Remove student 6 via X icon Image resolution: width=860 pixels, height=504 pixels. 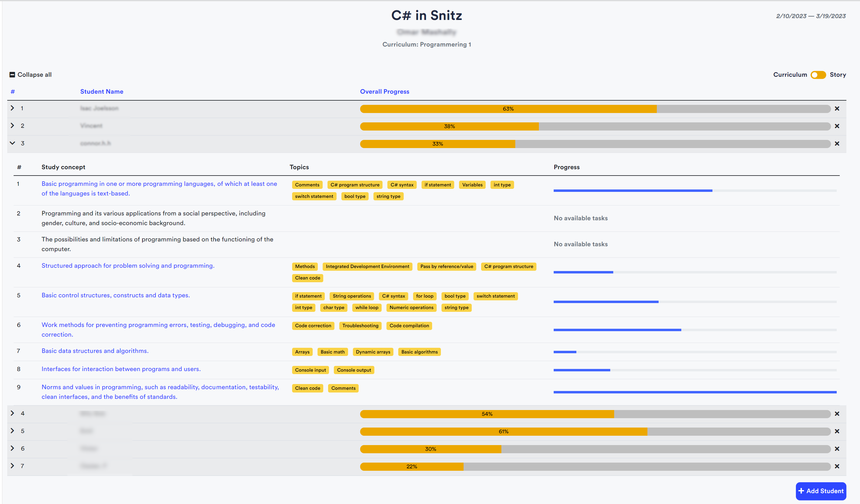coord(837,449)
